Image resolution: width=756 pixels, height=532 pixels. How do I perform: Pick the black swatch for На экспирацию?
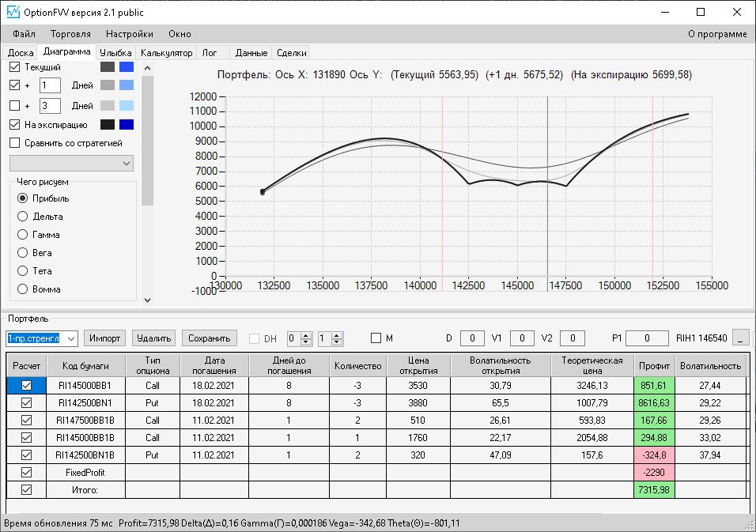[108, 125]
